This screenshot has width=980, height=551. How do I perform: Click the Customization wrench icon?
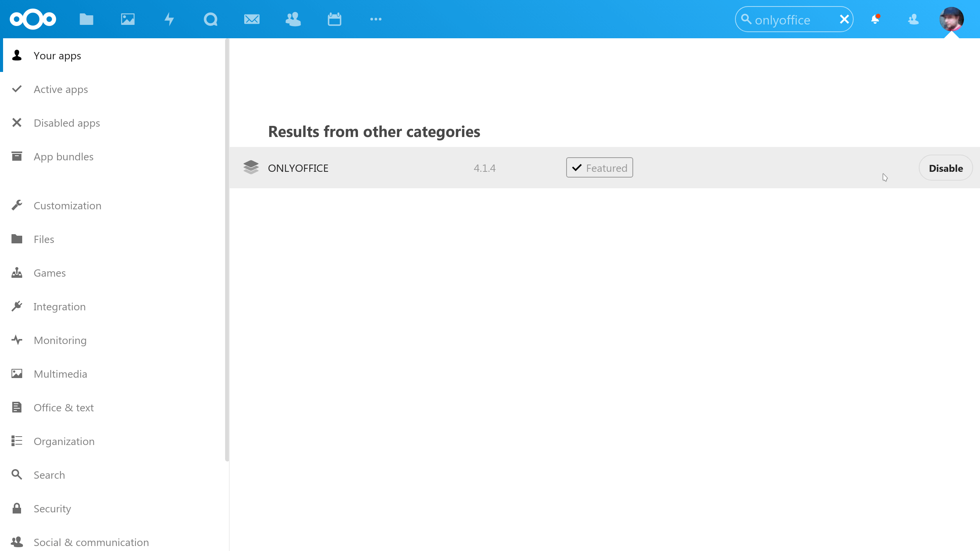17,205
